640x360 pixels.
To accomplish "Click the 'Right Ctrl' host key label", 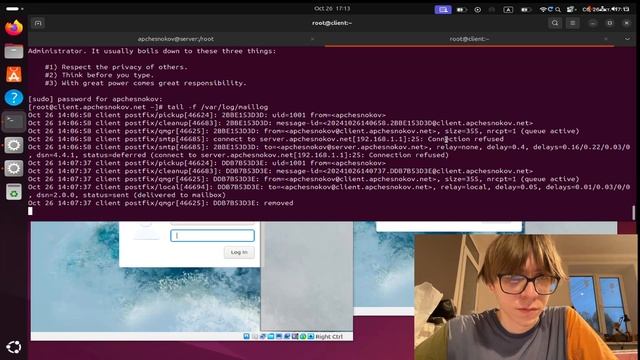I will [x=329, y=337].
